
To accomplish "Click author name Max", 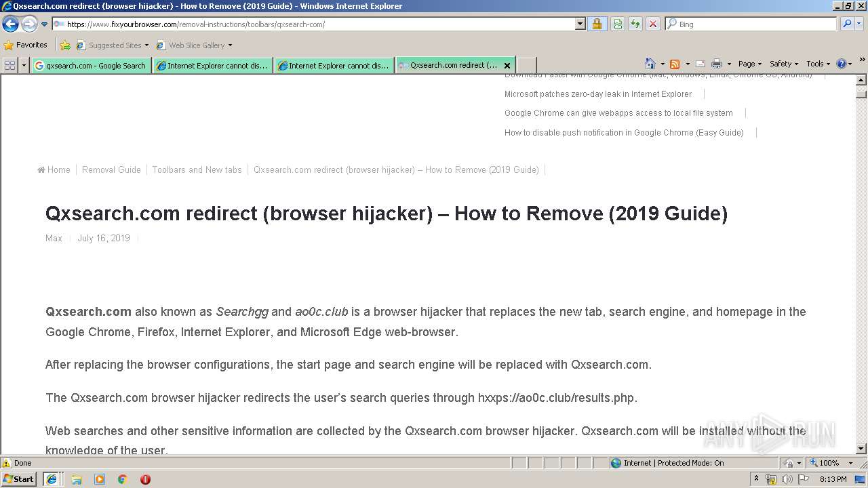I will [x=54, y=239].
